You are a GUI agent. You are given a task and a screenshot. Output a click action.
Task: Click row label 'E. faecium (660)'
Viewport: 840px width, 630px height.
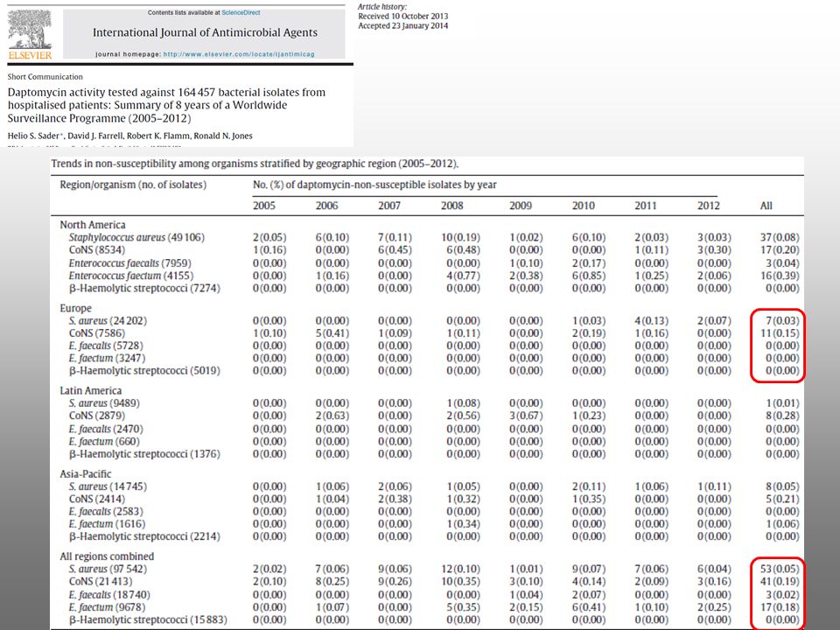click(x=104, y=441)
